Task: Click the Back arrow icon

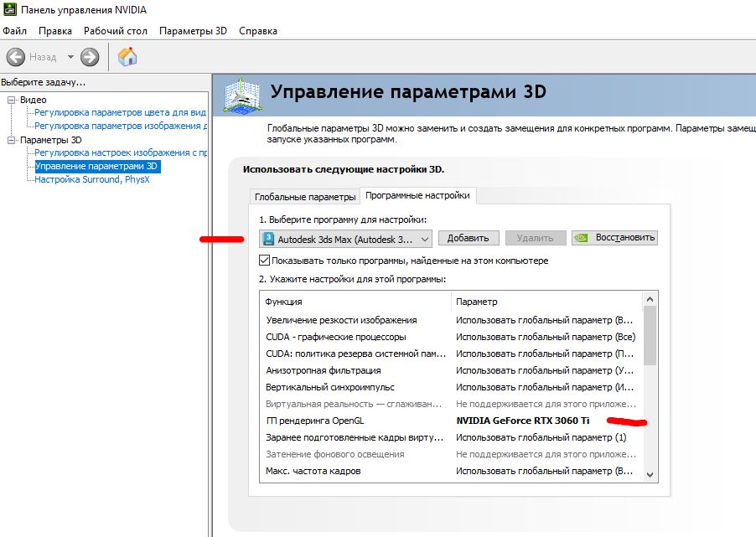Action: click(15, 57)
